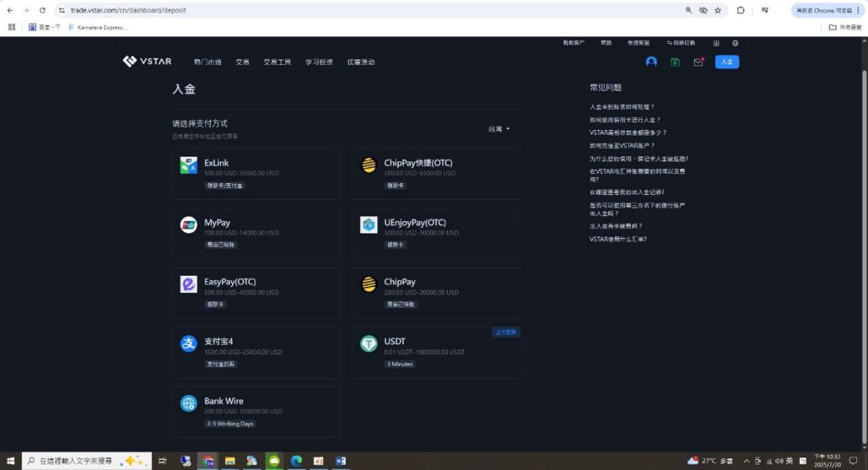This screenshot has height=470, width=868.
Task: Select the EasyPay(OTC) purple icon
Action: [x=188, y=284]
